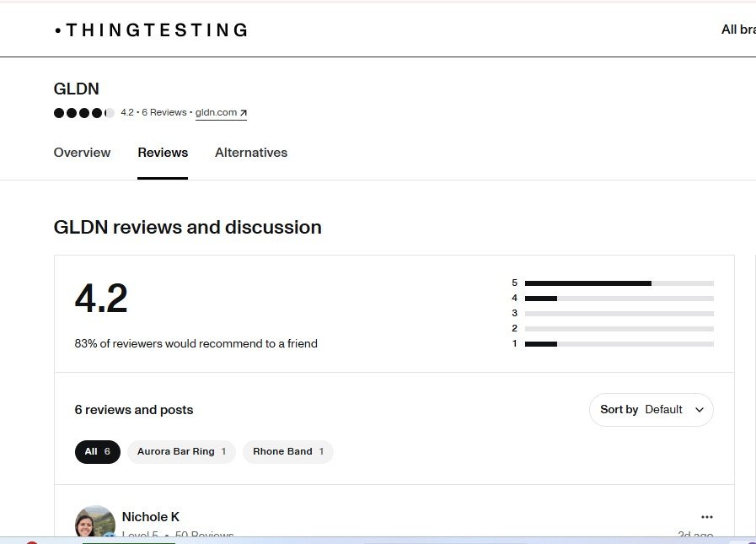Open the Alternatives tab
Screen dimensions: 756x544
coord(250,153)
